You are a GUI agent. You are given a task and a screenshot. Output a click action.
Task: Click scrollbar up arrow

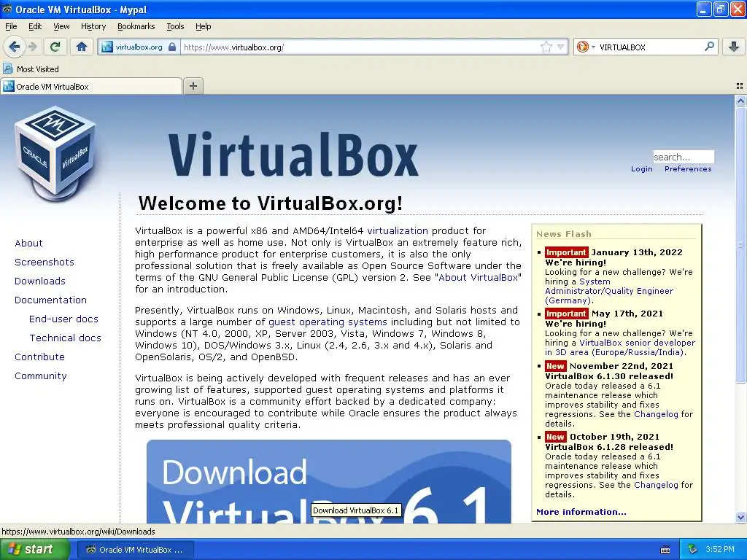pyautogui.click(x=740, y=101)
